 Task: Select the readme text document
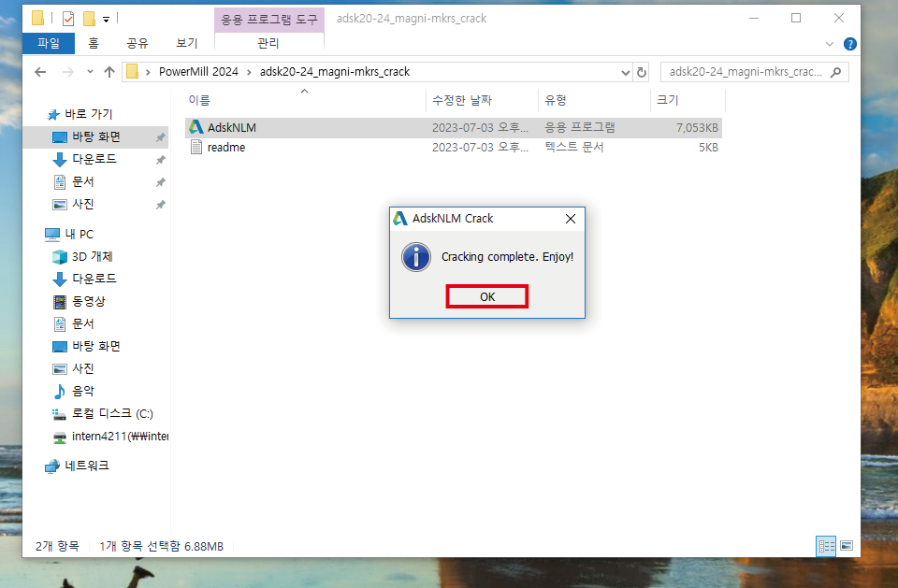[x=453, y=147]
